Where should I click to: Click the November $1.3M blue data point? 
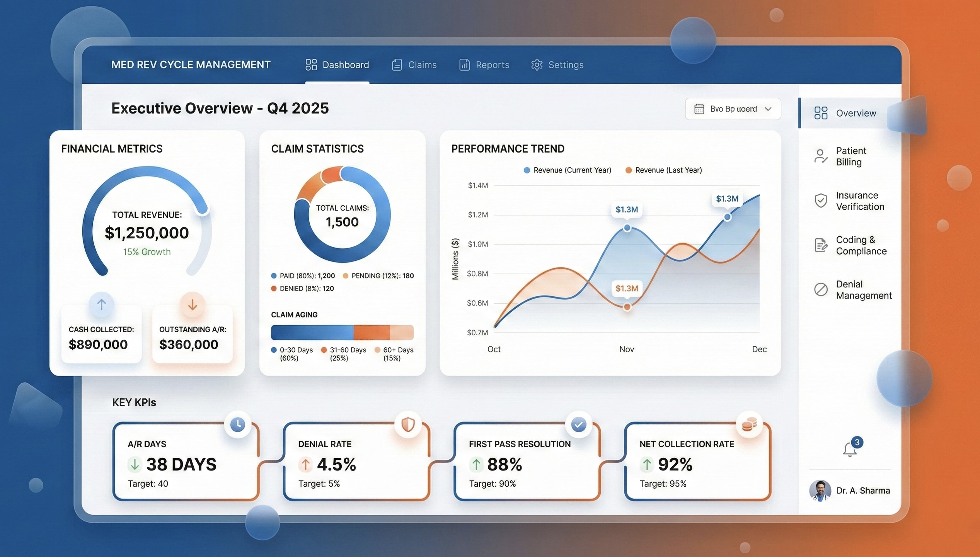pyautogui.click(x=627, y=228)
